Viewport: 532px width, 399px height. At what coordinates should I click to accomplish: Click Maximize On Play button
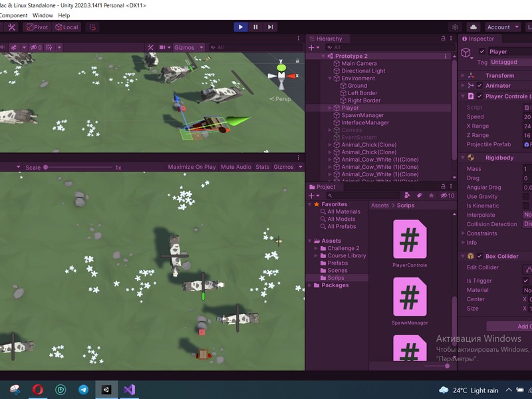pyautogui.click(x=192, y=167)
